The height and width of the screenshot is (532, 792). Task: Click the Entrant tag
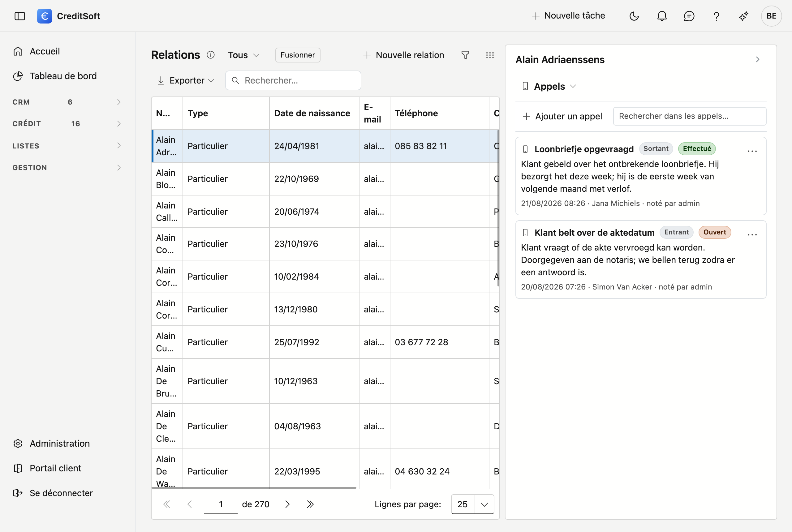[x=676, y=232]
